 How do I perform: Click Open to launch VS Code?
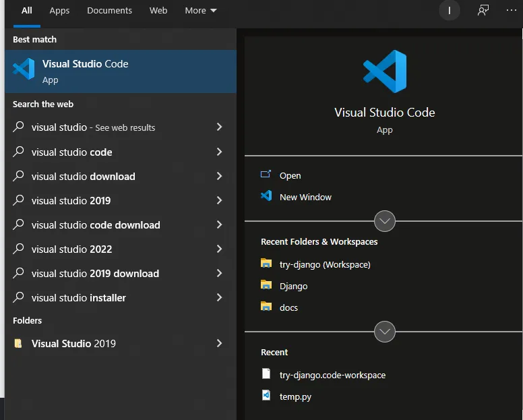(290, 175)
